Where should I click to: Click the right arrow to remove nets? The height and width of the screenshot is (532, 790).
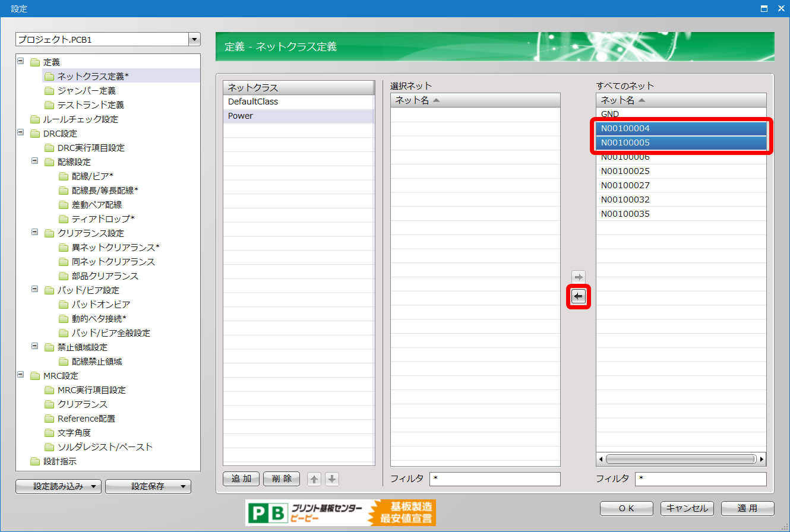pos(578,277)
